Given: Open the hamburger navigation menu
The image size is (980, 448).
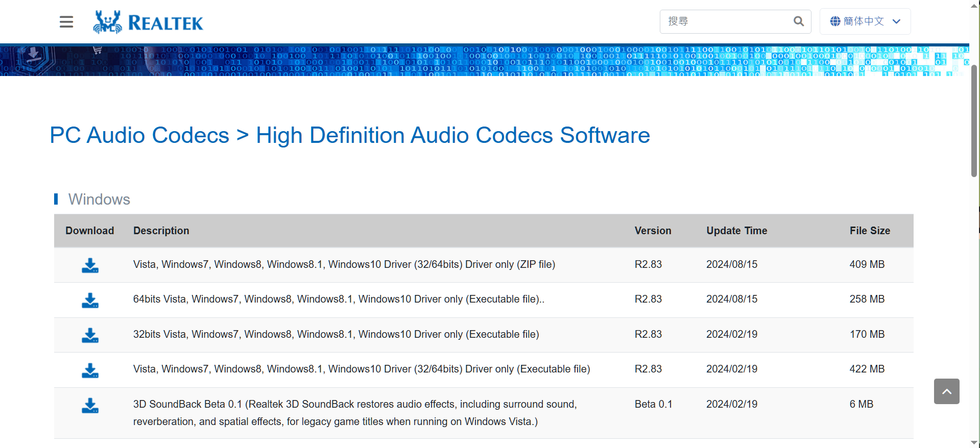Looking at the screenshot, I should point(66,22).
